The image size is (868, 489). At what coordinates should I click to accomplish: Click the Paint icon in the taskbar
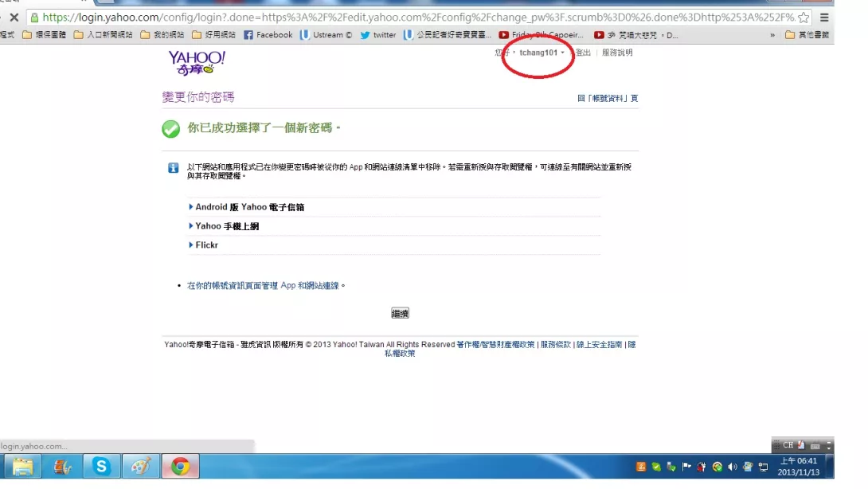[x=141, y=467]
